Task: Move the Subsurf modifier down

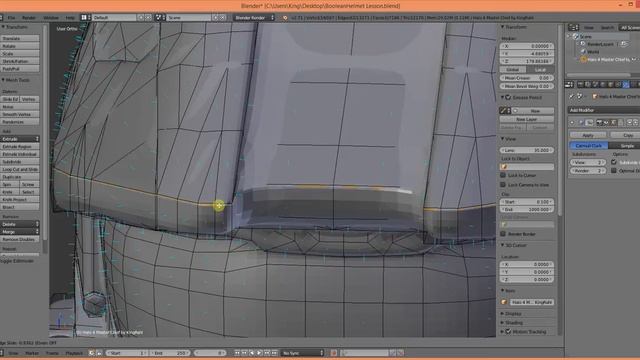Action: click(636, 122)
